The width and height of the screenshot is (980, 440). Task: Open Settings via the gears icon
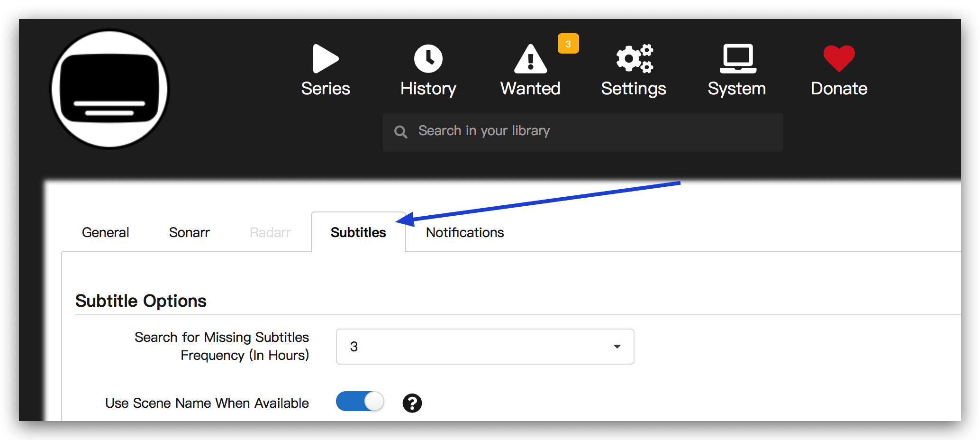pyautogui.click(x=635, y=59)
